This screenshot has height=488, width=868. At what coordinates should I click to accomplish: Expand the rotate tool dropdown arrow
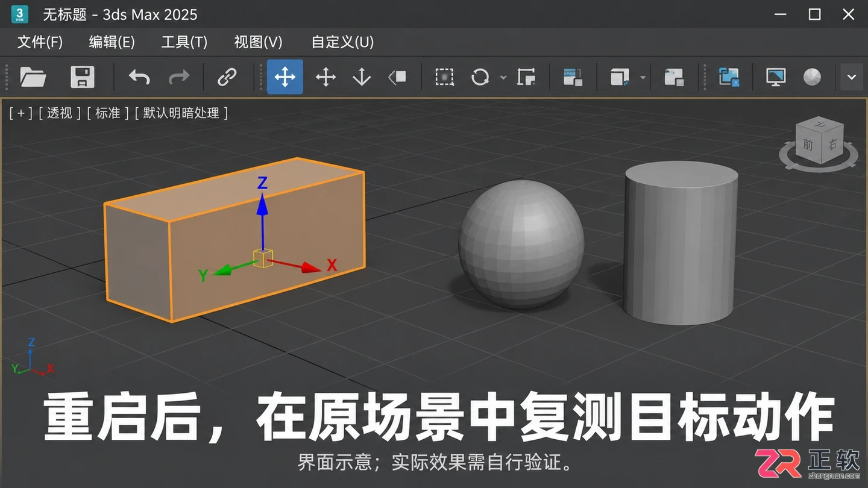pyautogui.click(x=503, y=78)
